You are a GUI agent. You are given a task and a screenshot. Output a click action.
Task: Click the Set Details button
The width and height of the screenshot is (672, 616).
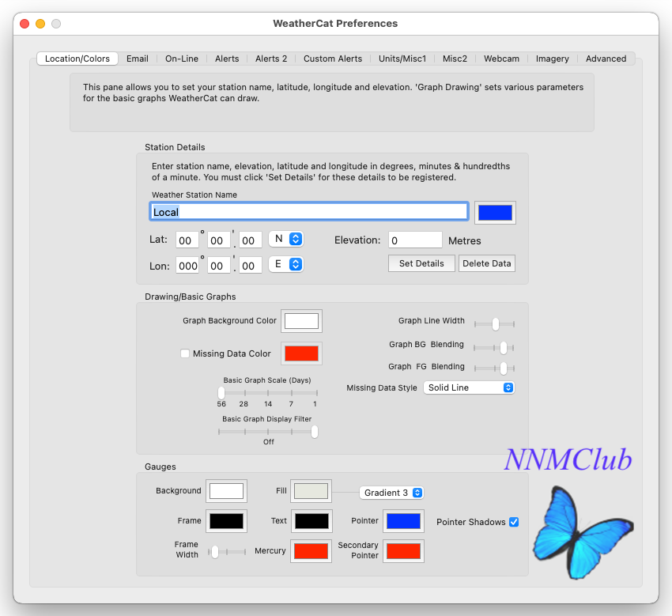pos(421,263)
